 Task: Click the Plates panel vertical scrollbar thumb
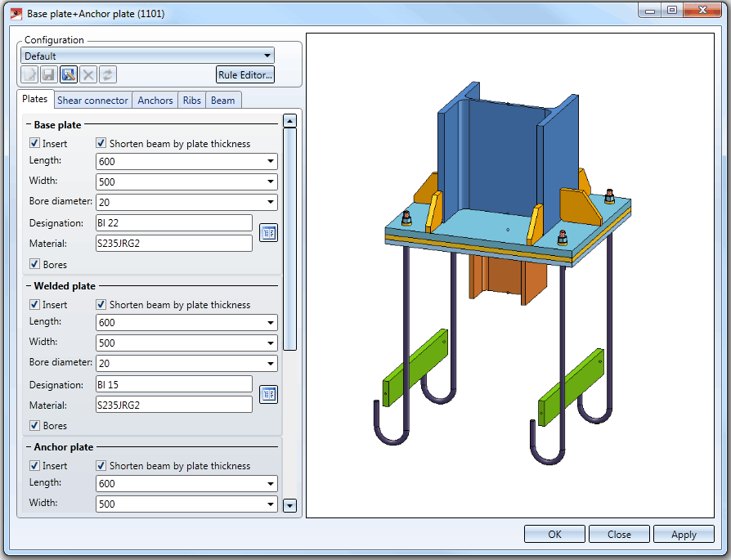tap(289, 237)
